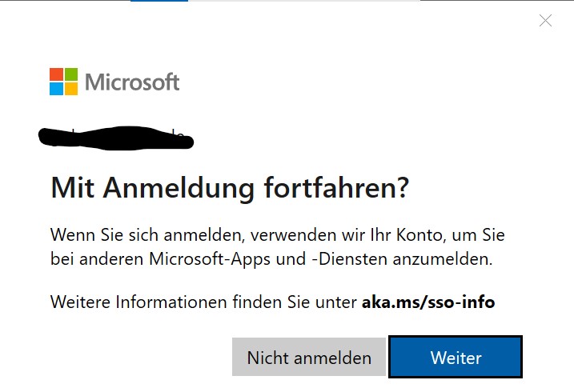This screenshot has height=392, width=574.
Task: Click the gray strip beside the blue tab
Action: (x=304, y=1)
